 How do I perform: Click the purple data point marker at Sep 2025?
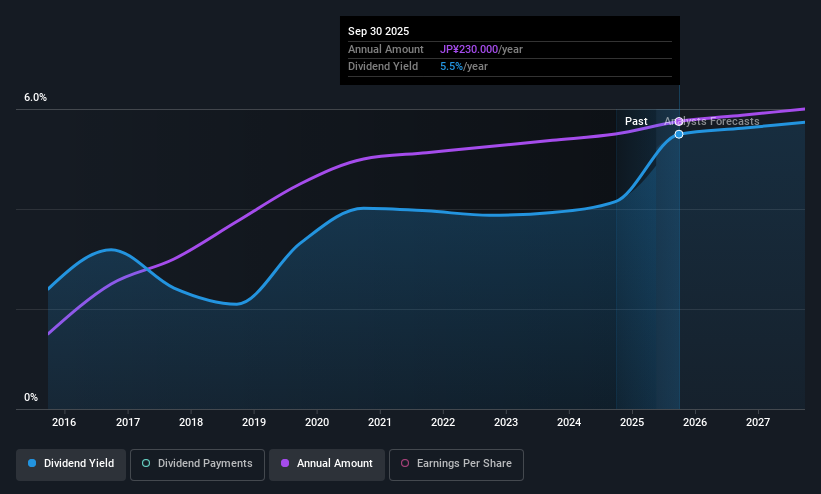click(x=679, y=122)
